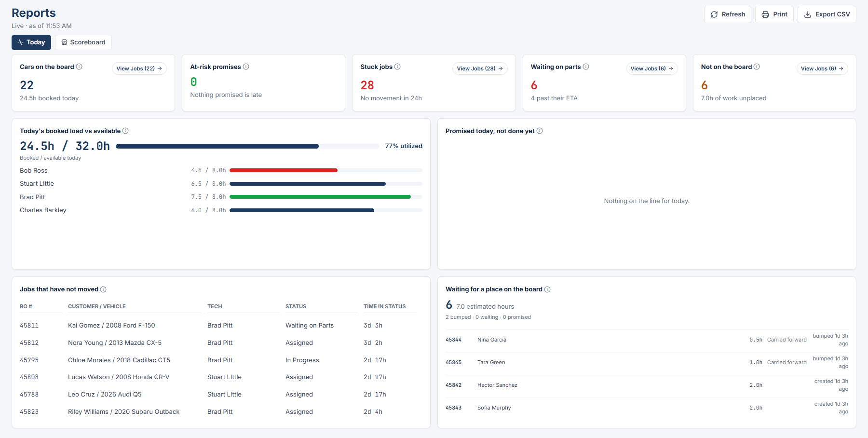Click the Carried forward label for Nina Garcia
Viewport: 868px width, 438px height.
click(787, 340)
